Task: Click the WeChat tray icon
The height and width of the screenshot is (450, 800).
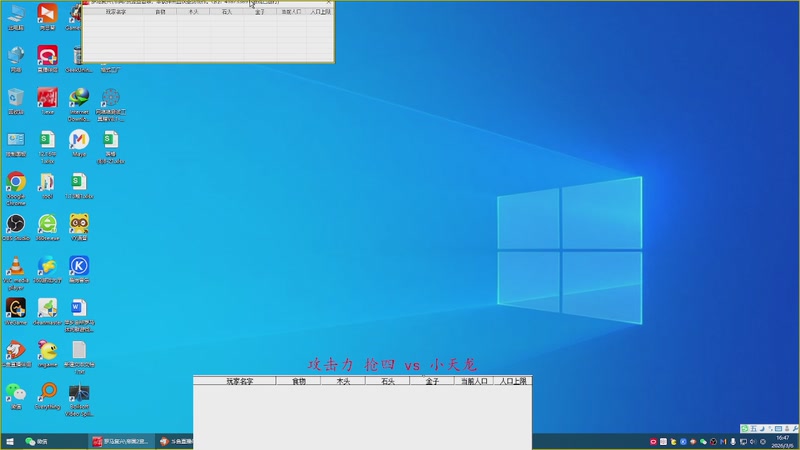Action: 703,441
